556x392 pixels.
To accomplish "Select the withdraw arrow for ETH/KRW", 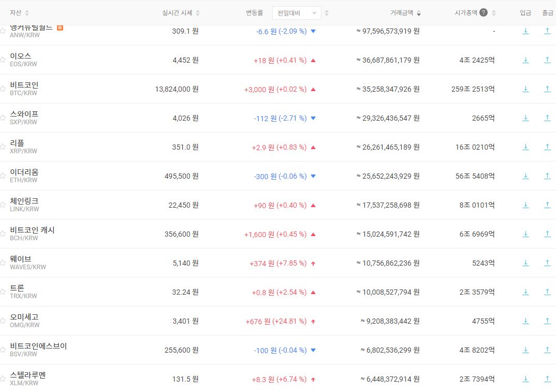I will [x=547, y=176].
